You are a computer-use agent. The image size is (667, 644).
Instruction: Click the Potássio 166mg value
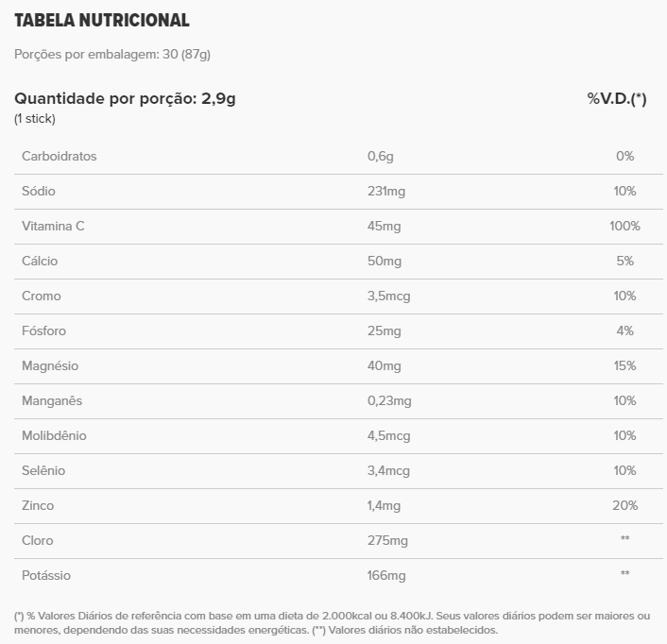point(386,576)
